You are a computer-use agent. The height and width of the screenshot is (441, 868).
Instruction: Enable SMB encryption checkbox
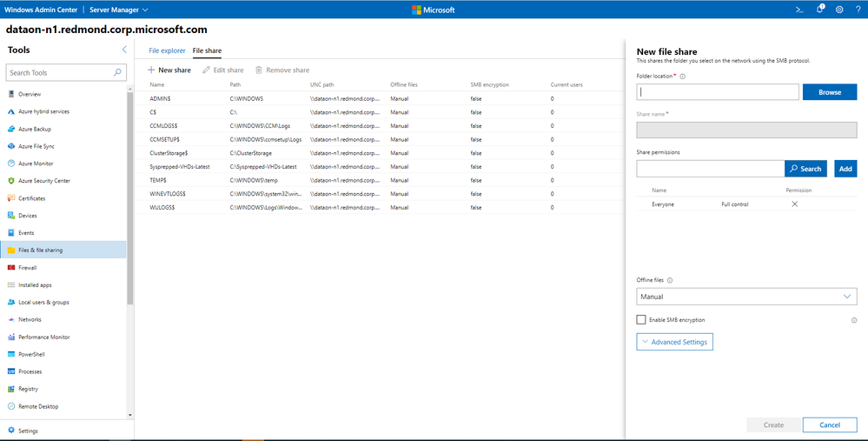(x=641, y=320)
